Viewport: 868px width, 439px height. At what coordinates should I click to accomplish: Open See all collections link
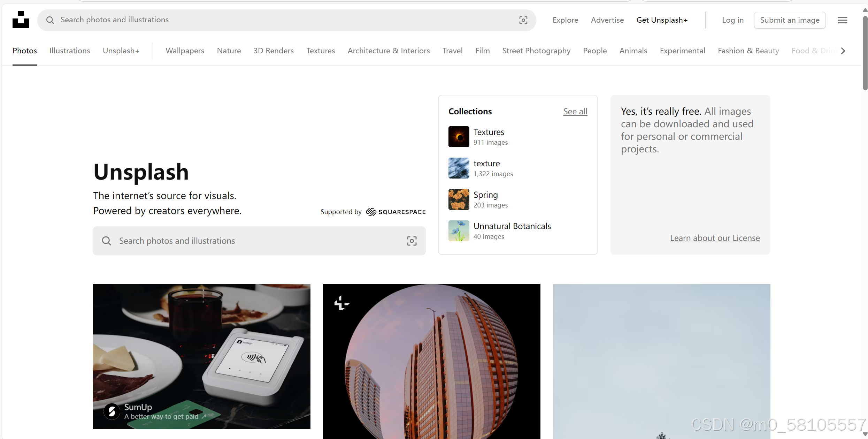coord(575,112)
